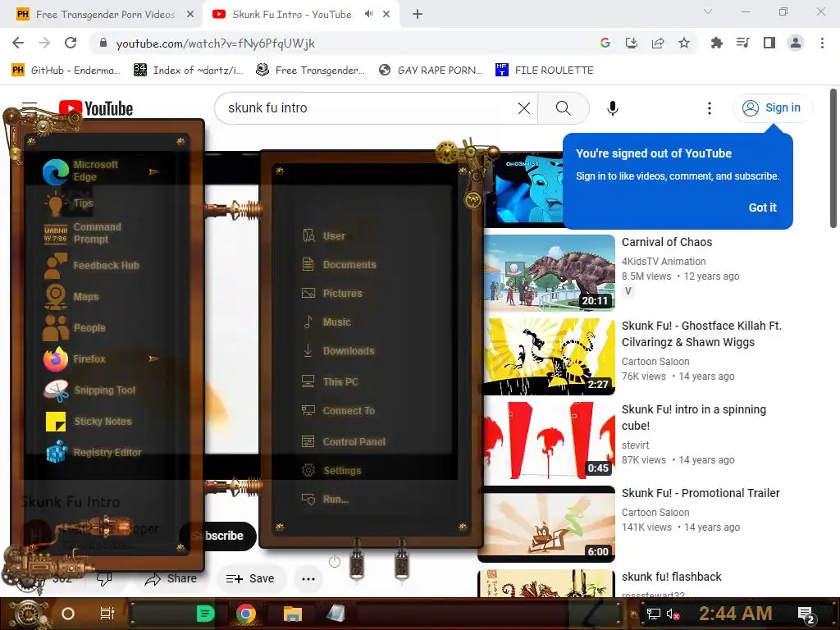
Task: Open Music folder in start menu
Action: (x=326, y=322)
